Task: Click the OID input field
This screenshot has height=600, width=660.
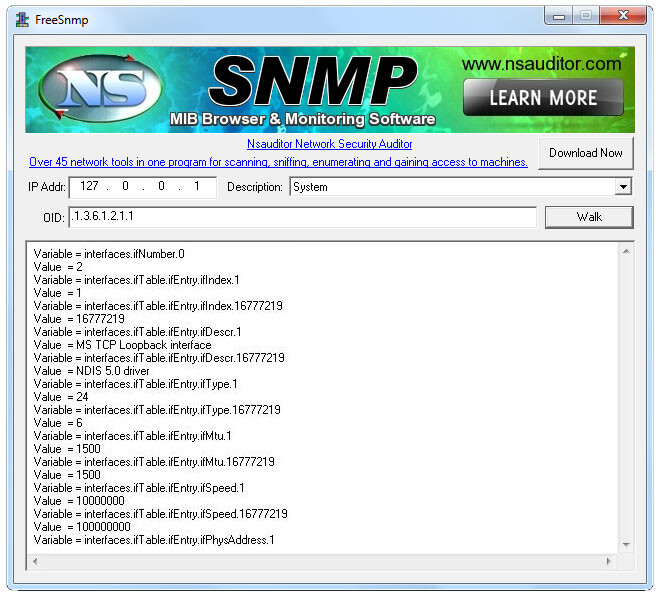Action: (303, 217)
